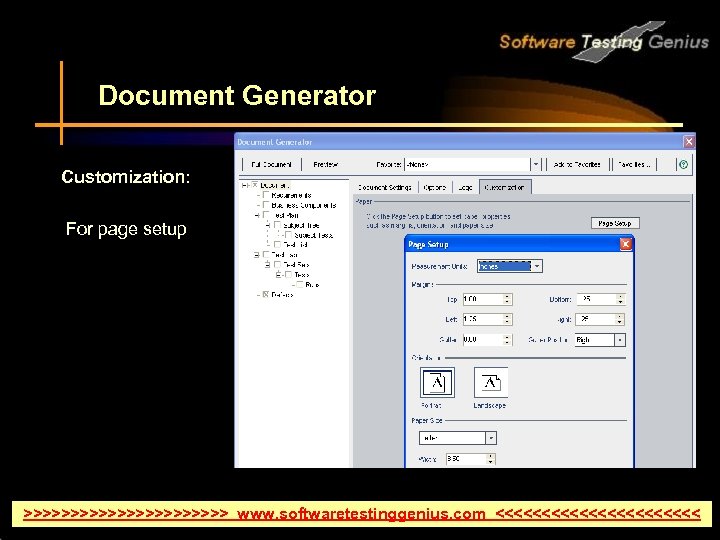Open the Paper Size dropdown
The height and width of the screenshot is (540, 720).
pos(491,438)
